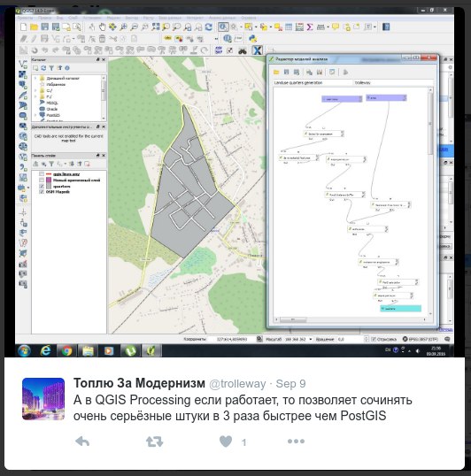The image size is (471, 476).
Task: Expand the C:/ drive in catalog tree
Action: coord(35,90)
